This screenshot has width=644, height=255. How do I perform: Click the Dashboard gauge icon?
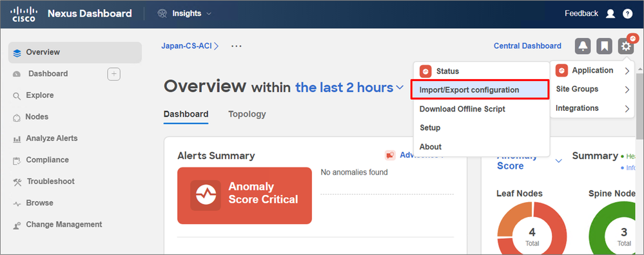coord(17,74)
